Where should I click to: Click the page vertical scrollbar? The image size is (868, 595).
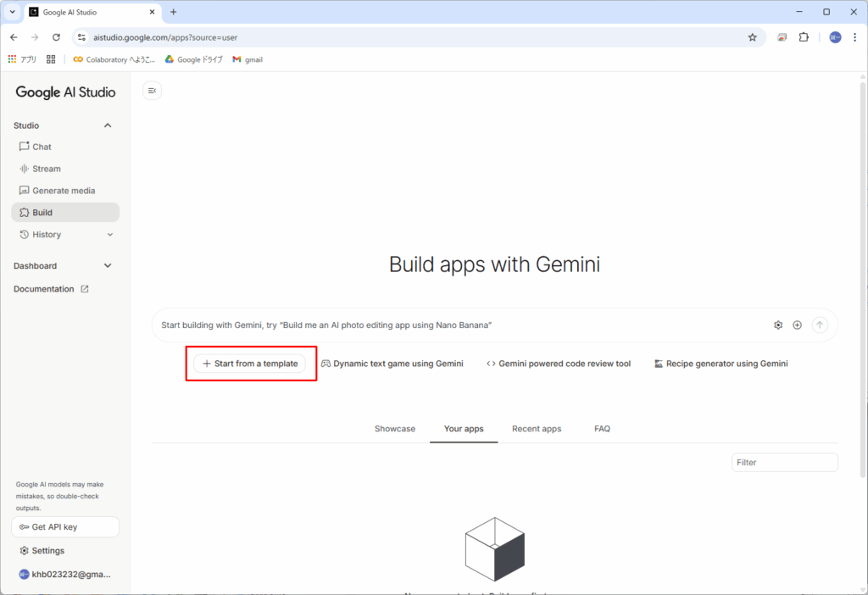(863, 280)
